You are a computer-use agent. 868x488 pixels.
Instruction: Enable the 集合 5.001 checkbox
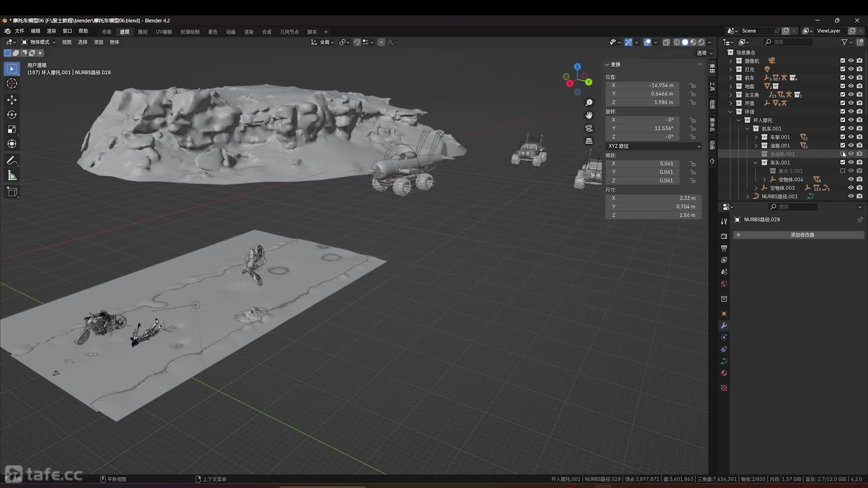[842, 171]
